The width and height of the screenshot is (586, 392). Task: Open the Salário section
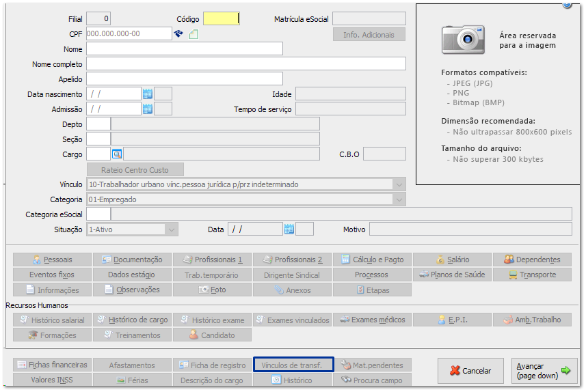point(452,260)
